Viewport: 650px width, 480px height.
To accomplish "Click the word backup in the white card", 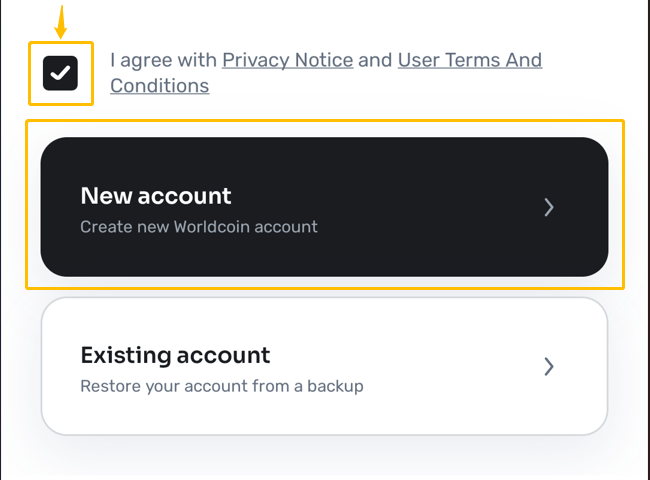I will [x=335, y=386].
